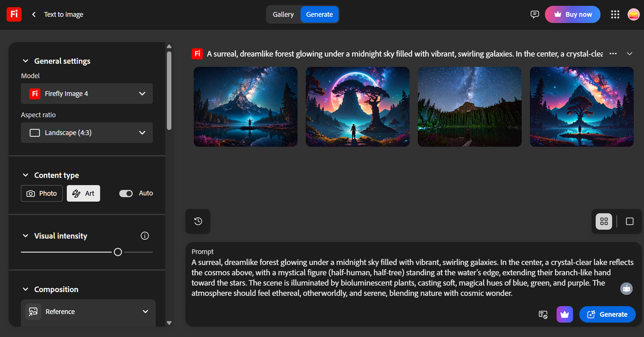Switch to grid view layout
Screen dimensions: 644x337
click(x=604, y=221)
